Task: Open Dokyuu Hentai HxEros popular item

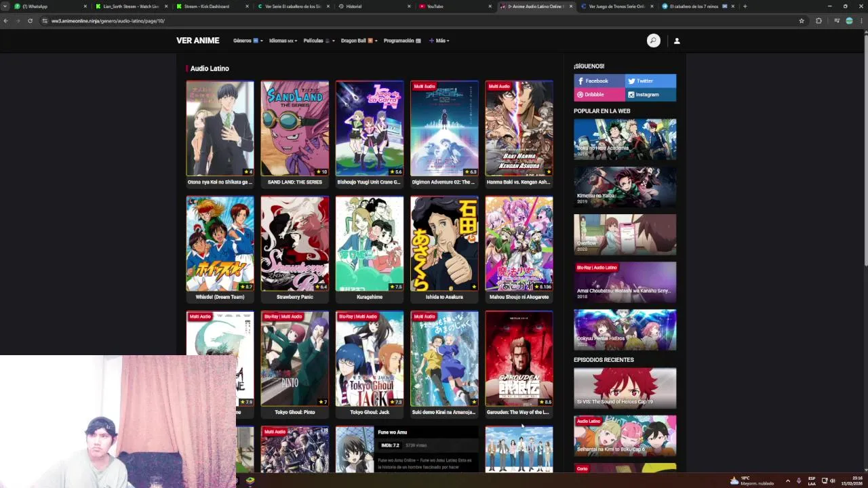Action: pyautogui.click(x=625, y=330)
